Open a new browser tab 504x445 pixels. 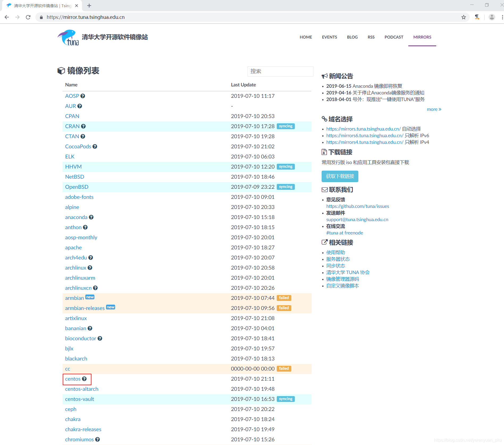(x=89, y=6)
